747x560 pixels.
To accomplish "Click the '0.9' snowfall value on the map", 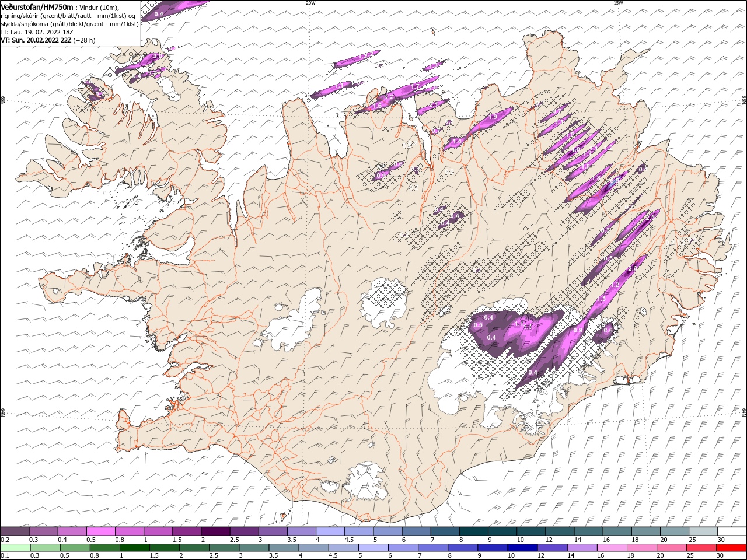I will click(578, 331).
